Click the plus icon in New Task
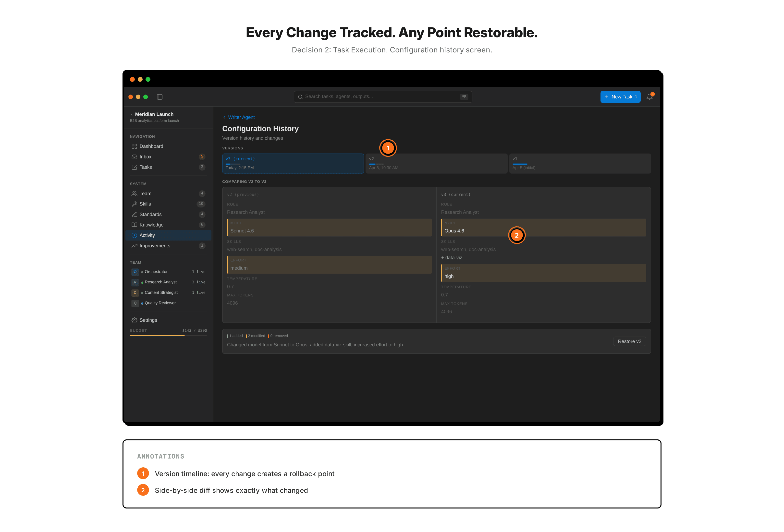Viewport: 784px width, 532px height. click(607, 97)
